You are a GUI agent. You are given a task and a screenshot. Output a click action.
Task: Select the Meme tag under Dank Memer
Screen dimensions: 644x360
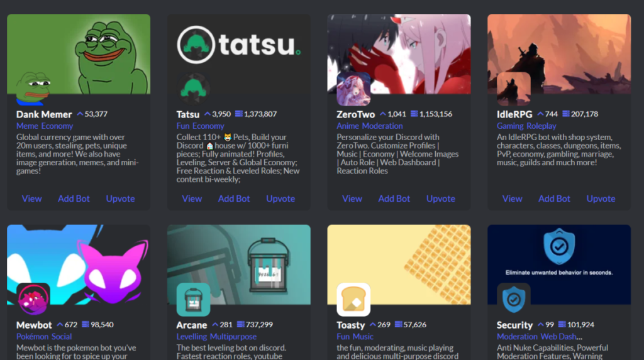(x=27, y=126)
